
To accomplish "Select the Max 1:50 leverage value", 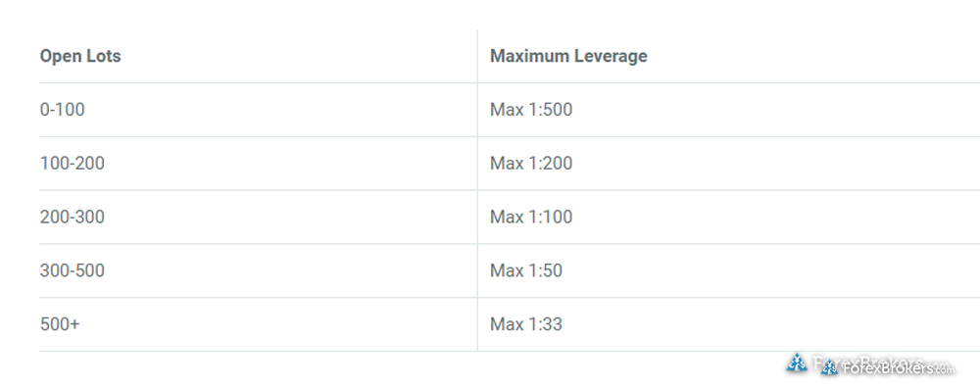I will (526, 270).
